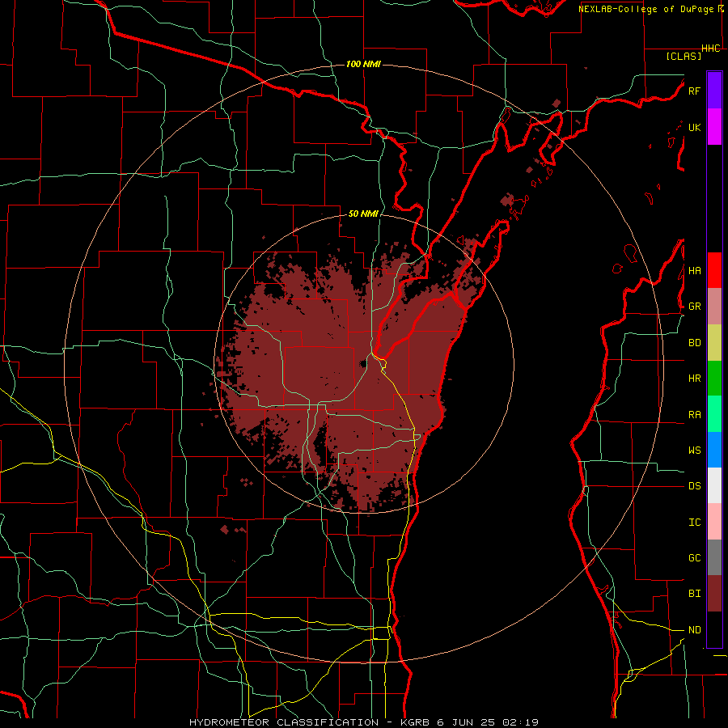Click the GR legend label

click(694, 307)
